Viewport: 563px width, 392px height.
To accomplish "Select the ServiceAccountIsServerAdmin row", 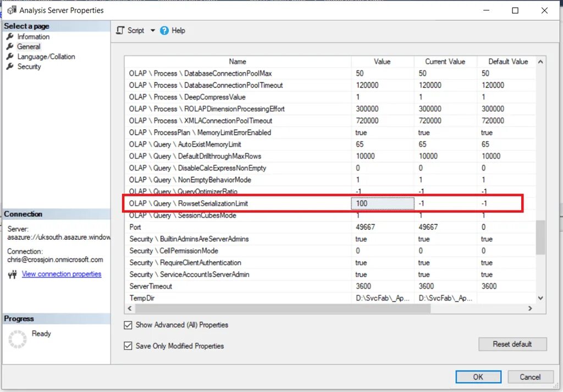I will click(x=330, y=274).
